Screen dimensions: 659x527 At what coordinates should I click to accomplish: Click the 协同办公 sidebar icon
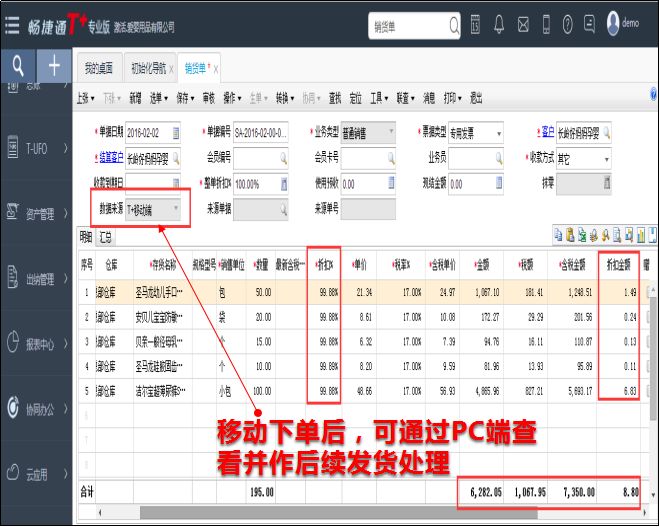click(13, 407)
